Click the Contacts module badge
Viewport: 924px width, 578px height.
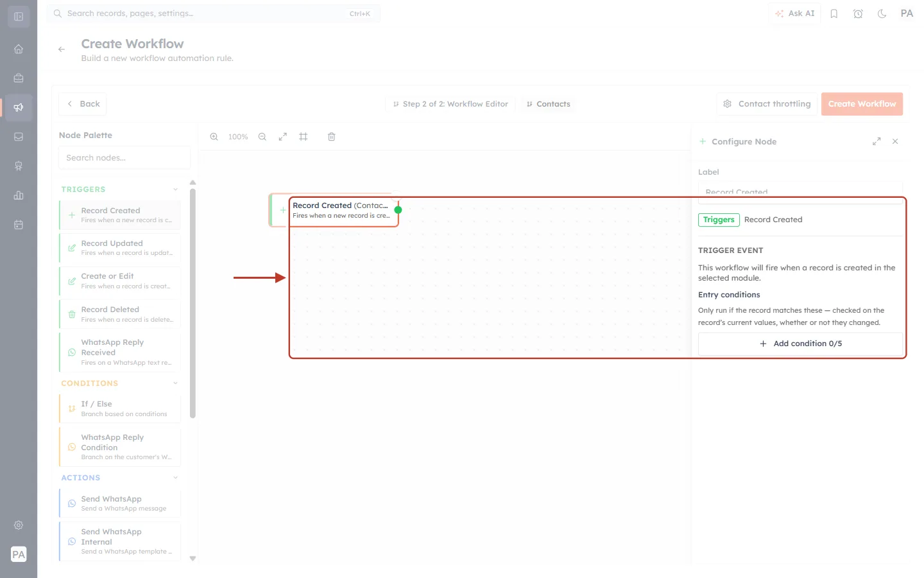click(x=548, y=104)
